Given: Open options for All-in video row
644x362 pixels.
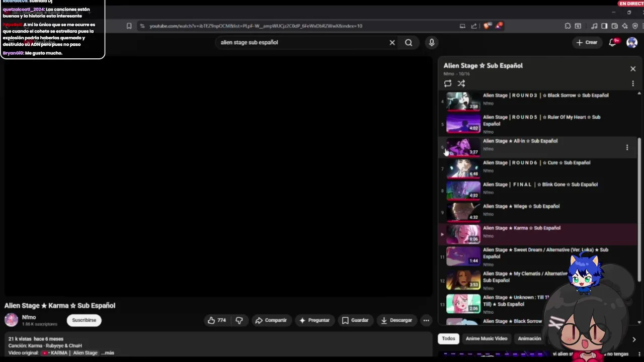Looking at the screenshot, I should 627,147.
